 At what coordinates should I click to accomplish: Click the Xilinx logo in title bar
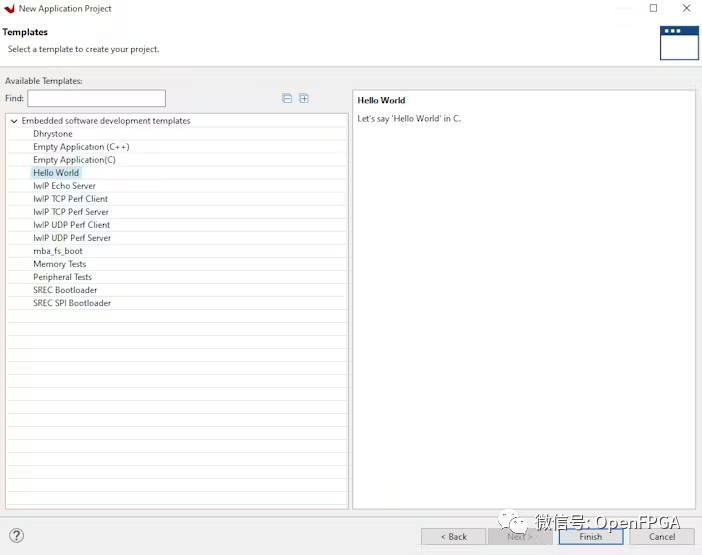click(9, 9)
